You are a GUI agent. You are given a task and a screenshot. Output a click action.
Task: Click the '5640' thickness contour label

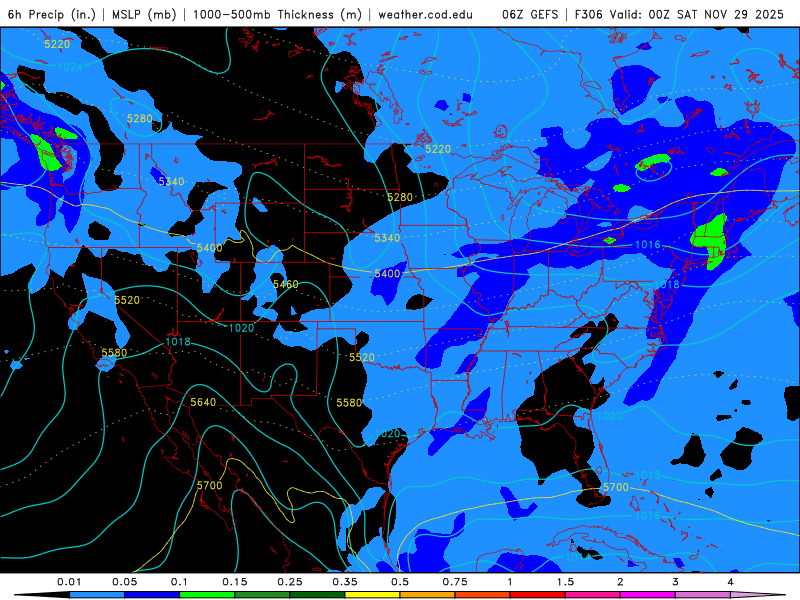click(203, 403)
